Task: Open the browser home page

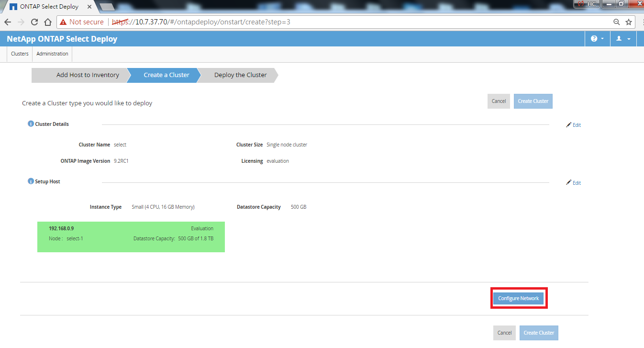Action: (x=48, y=22)
